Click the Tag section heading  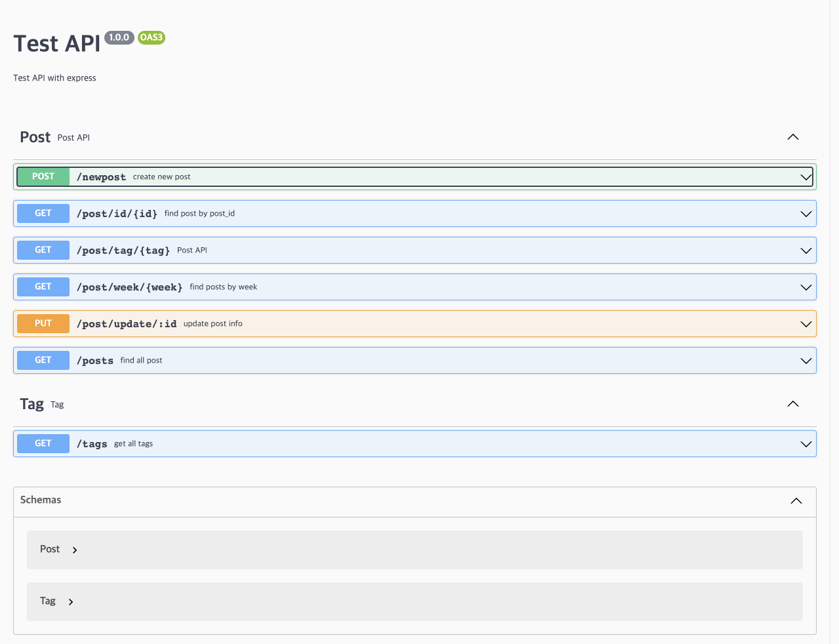tap(31, 404)
